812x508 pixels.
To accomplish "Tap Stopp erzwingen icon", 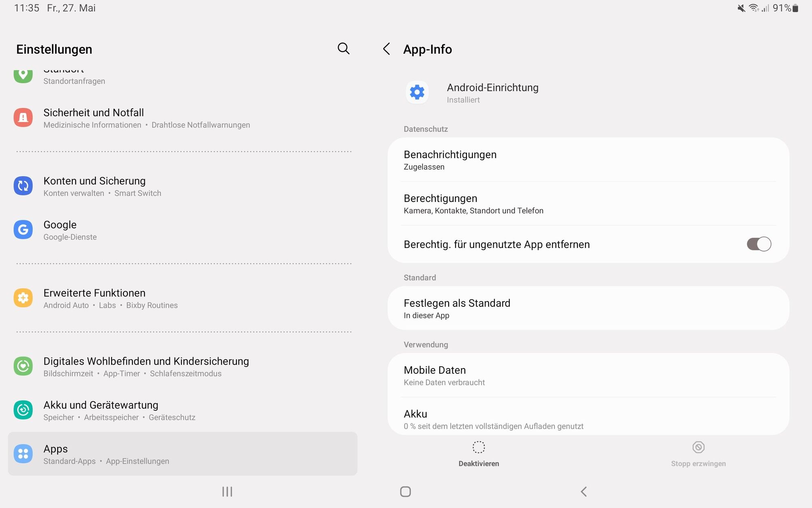I will (698, 447).
